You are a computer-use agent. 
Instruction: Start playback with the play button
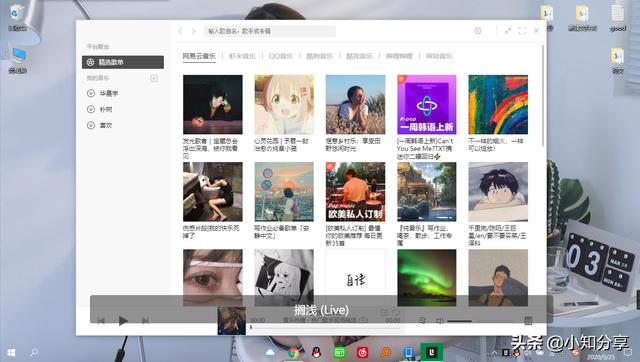tap(123, 321)
